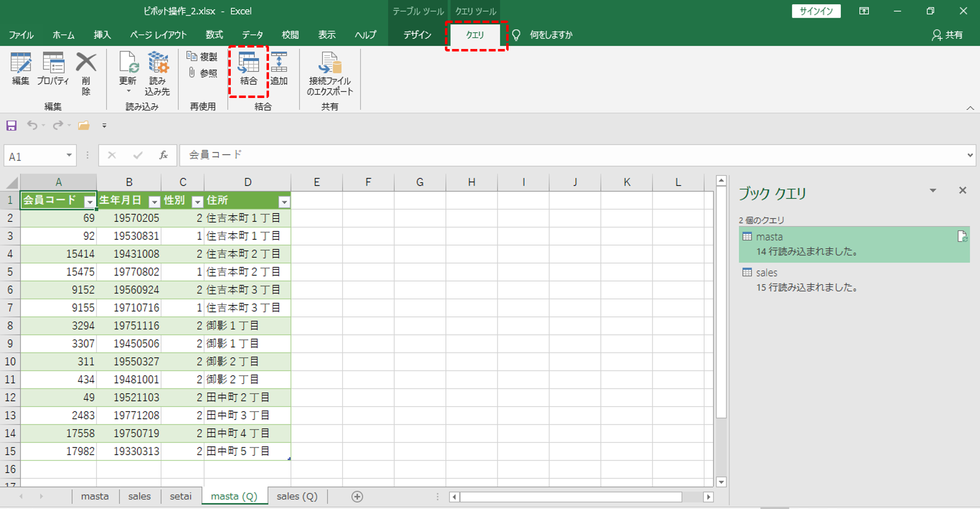Click 複製 (Duplicate) in the ribbon
Screen dimensions: 980x509
coord(202,57)
